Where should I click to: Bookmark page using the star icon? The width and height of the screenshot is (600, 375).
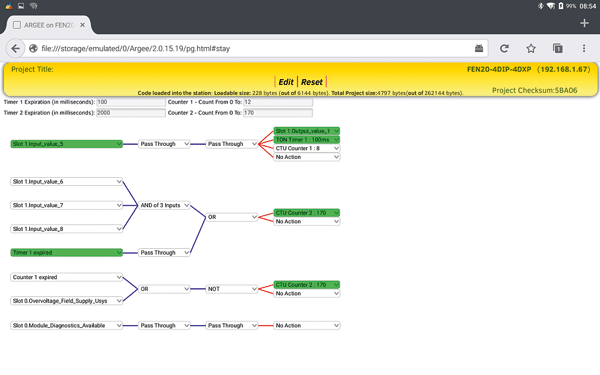click(x=531, y=49)
